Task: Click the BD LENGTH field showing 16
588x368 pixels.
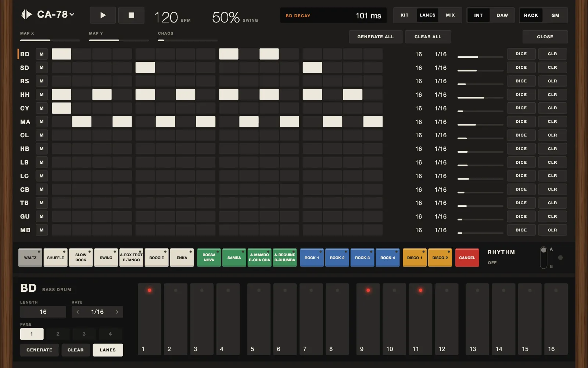Action: 43,312
